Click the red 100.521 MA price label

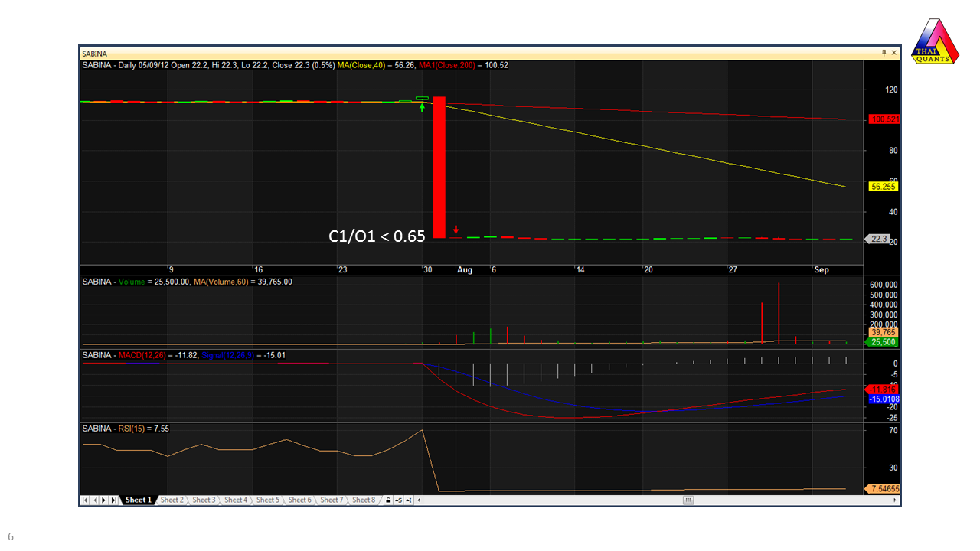884,120
